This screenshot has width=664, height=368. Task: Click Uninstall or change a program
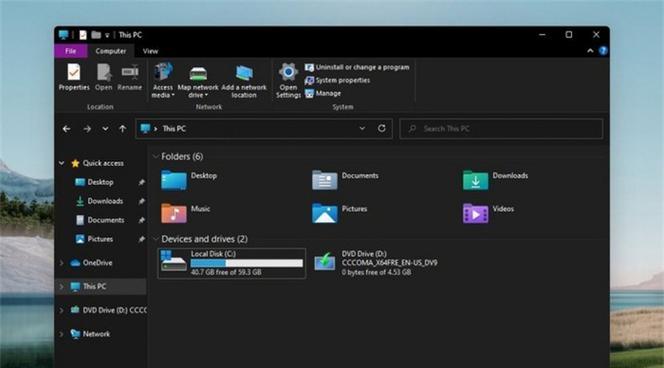pyautogui.click(x=357, y=67)
